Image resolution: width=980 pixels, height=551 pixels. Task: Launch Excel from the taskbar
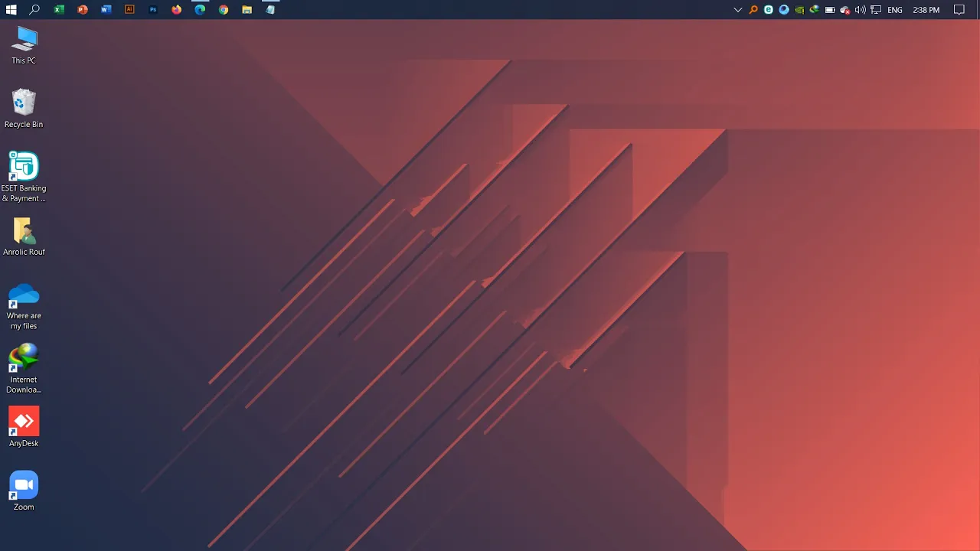[x=59, y=10]
